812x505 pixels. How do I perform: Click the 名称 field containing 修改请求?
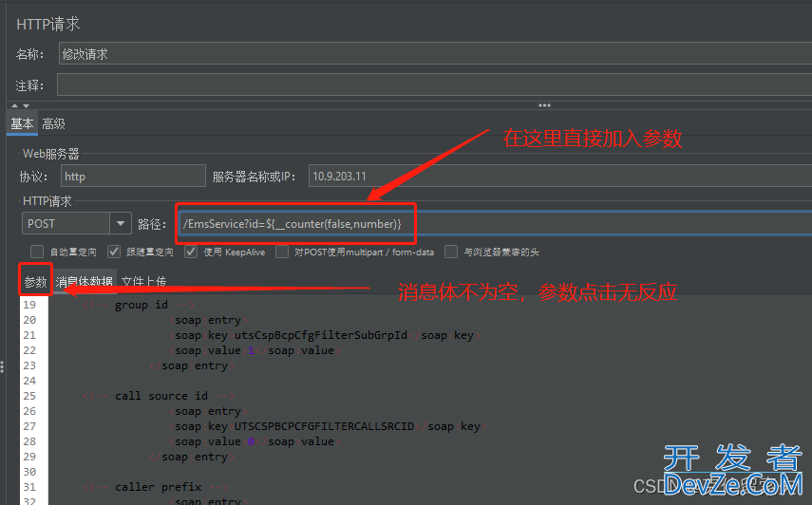[435, 54]
